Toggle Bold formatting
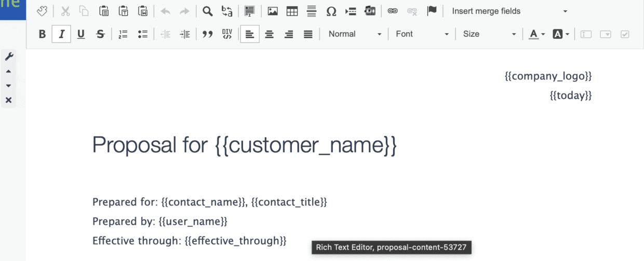This screenshot has width=644, height=261. point(43,34)
